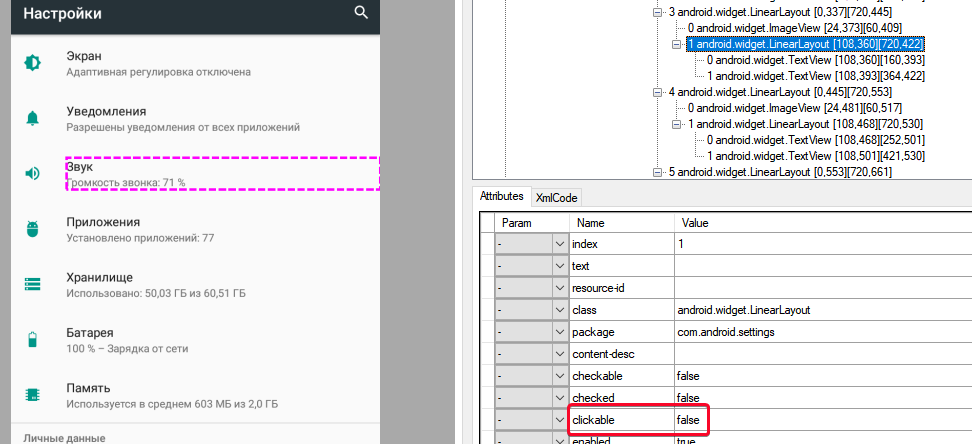Open the Память settings entry
Image resolution: width=972 pixels, height=444 pixels.
[195, 394]
